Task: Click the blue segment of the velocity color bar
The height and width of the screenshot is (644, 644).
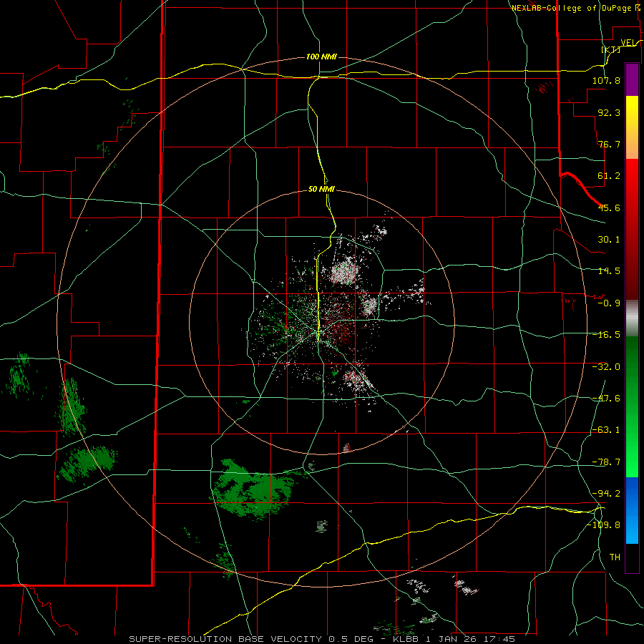Action: 632,510
